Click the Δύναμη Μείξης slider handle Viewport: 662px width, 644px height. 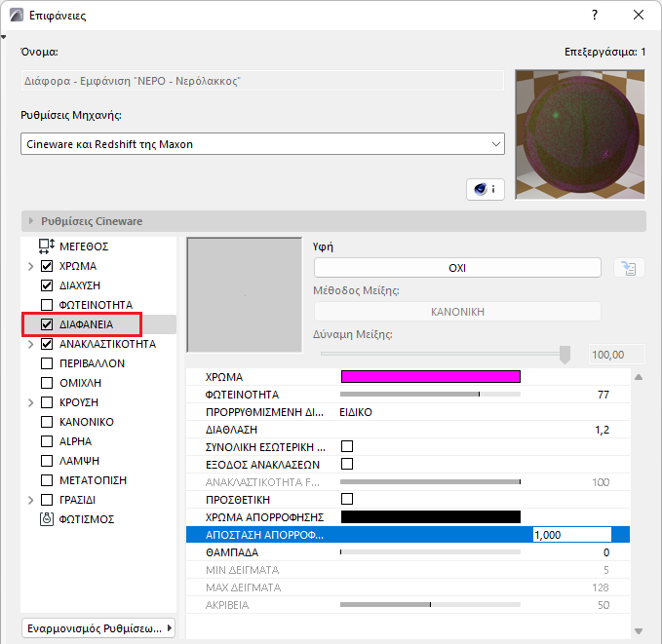pyautogui.click(x=565, y=355)
